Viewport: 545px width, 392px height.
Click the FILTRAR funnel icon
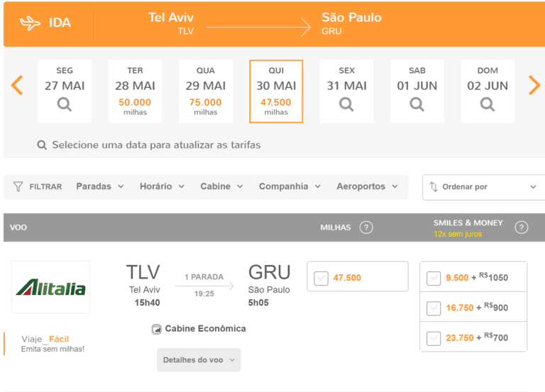18,186
